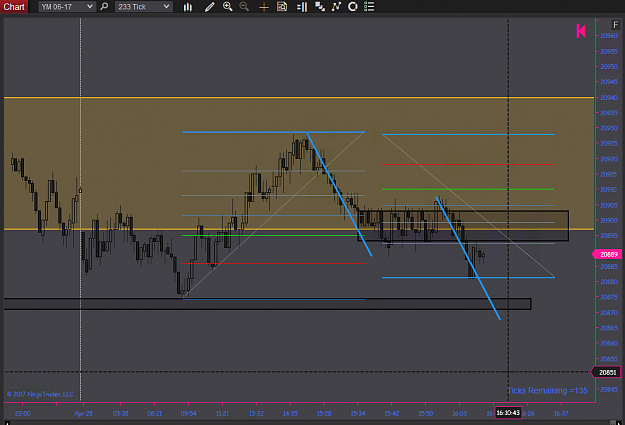
Task: Click the 20910 price axis label
Action: [x=609, y=190]
